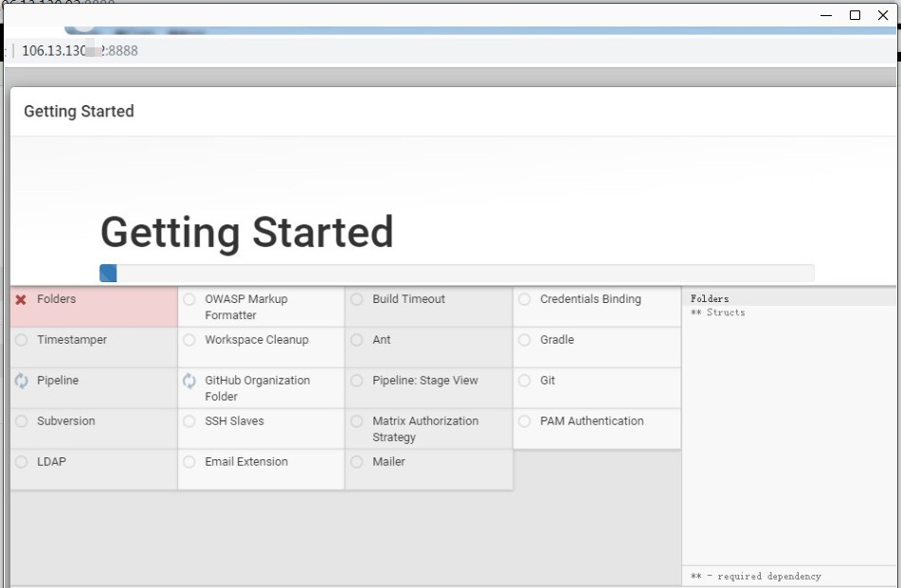Click the Timestamper plugin label
Screen dimensions: 901x588
coord(72,340)
